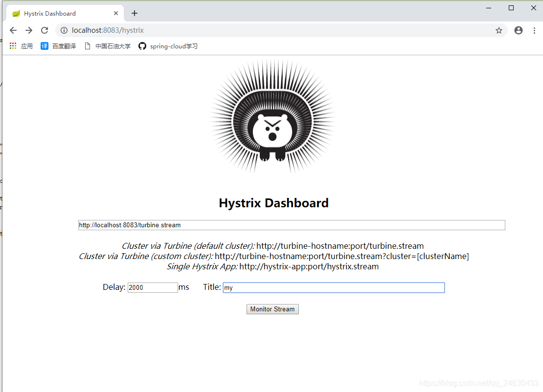Viewport: 543px width, 392px height.
Task: Open the apps grid bookmark icon
Action: tap(13, 46)
